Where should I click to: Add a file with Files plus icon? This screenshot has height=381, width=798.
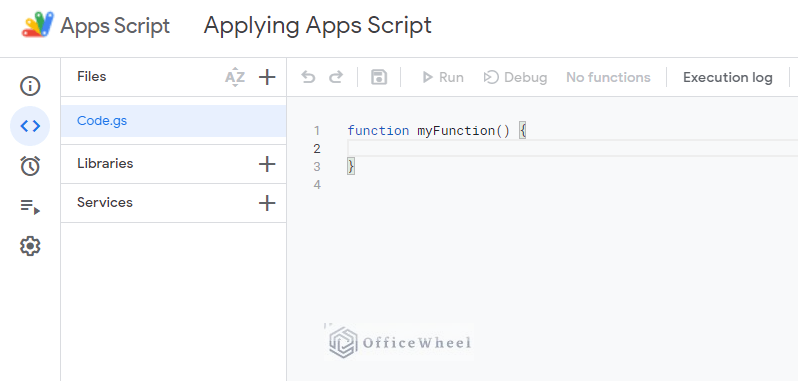coord(267,77)
